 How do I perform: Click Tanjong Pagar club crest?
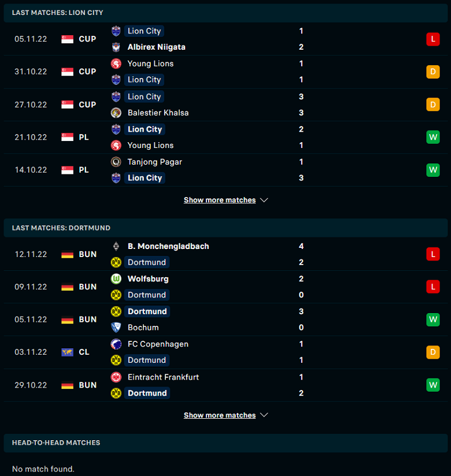[116, 162]
